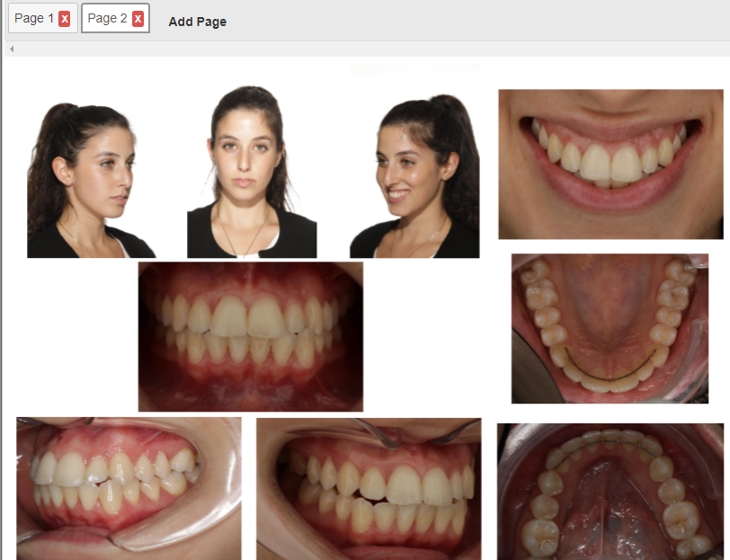Close Page 1 with red x
The height and width of the screenshot is (560, 730).
click(x=65, y=19)
